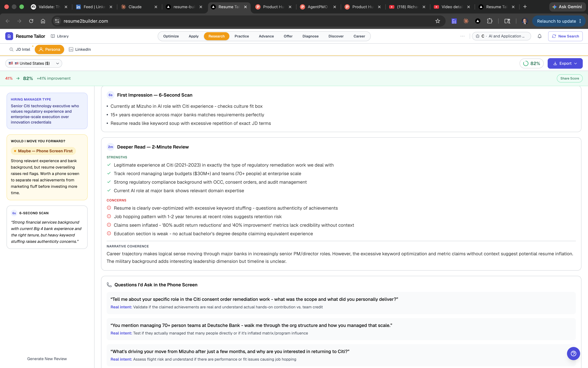The height and width of the screenshot is (368, 588).
Task: Switch to the LinkedIn Feed browser tab
Action: (94, 7)
